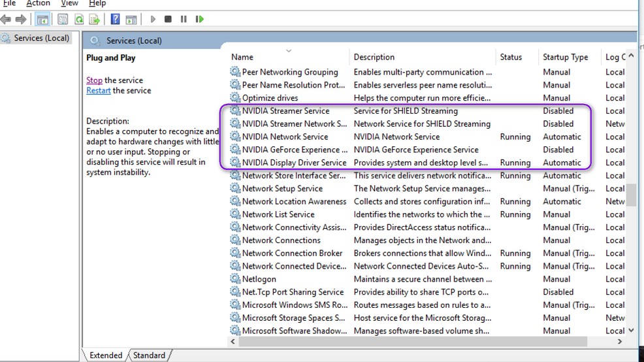Click the horizontal scrollbar thumb

point(413,342)
